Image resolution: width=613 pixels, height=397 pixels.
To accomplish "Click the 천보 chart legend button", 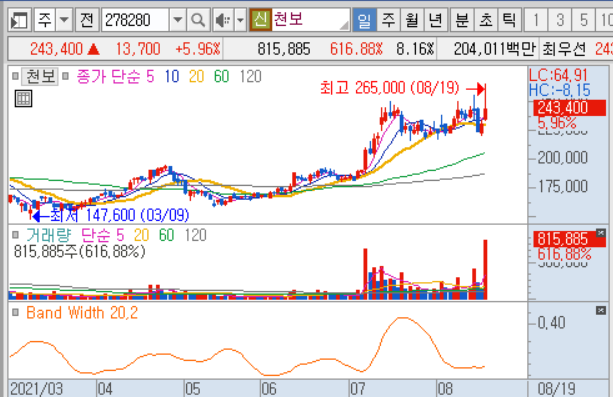I will [40, 76].
